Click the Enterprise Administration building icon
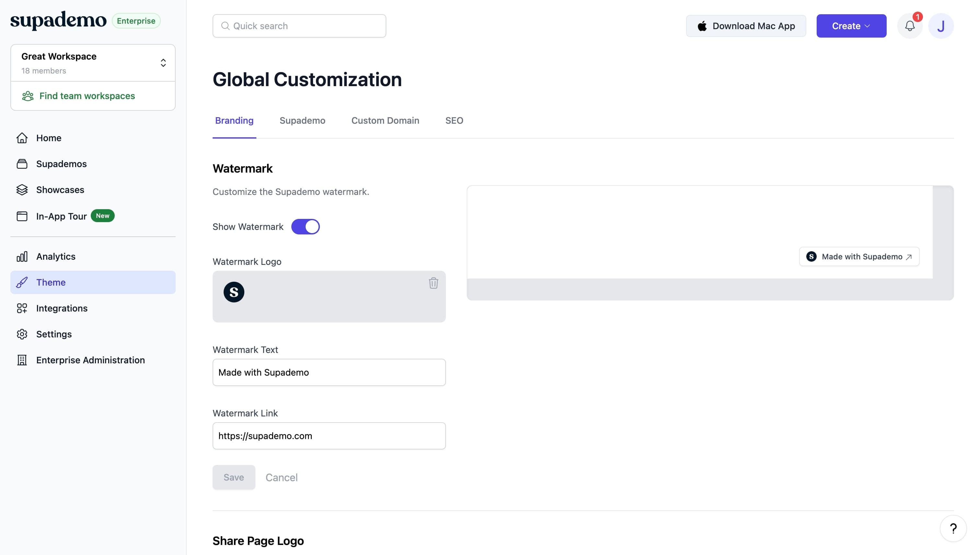 click(x=22, y=360)
